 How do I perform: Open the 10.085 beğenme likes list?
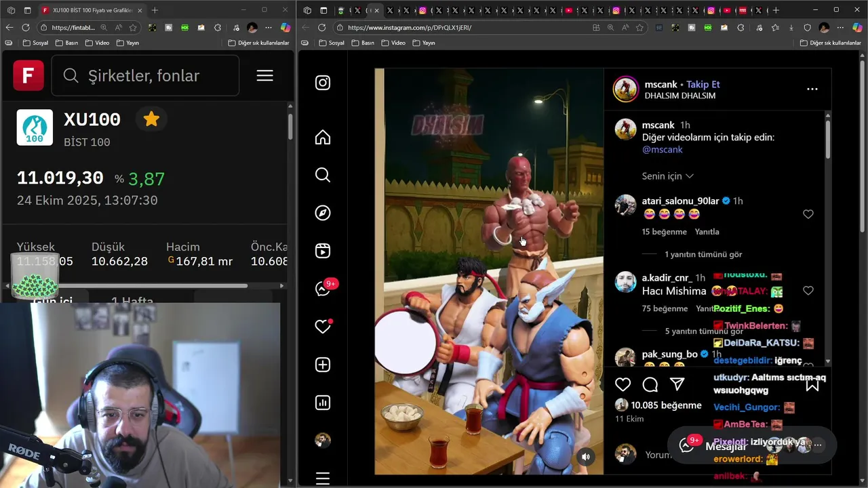pos(666,405)
